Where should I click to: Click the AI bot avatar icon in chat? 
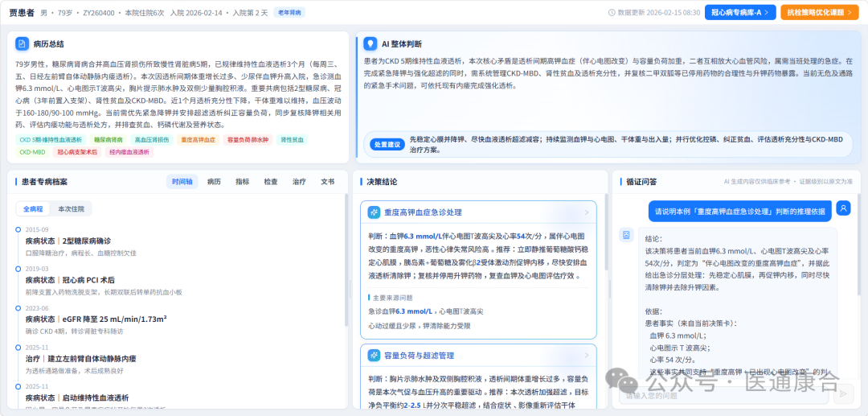pyautogui.click(x=626, y=235)
